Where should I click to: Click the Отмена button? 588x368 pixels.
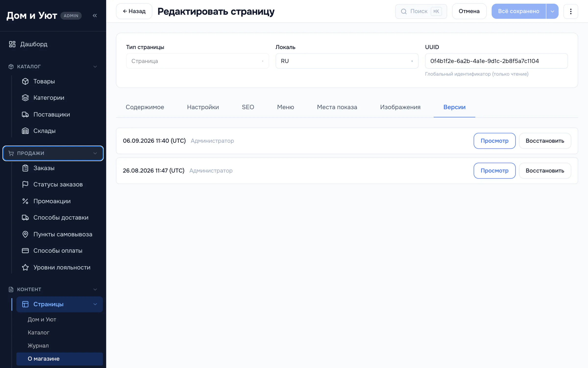(469, 11)
